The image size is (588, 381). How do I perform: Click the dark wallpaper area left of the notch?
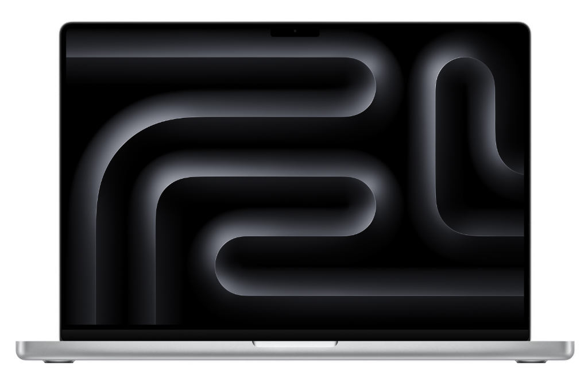click(172, 40)
